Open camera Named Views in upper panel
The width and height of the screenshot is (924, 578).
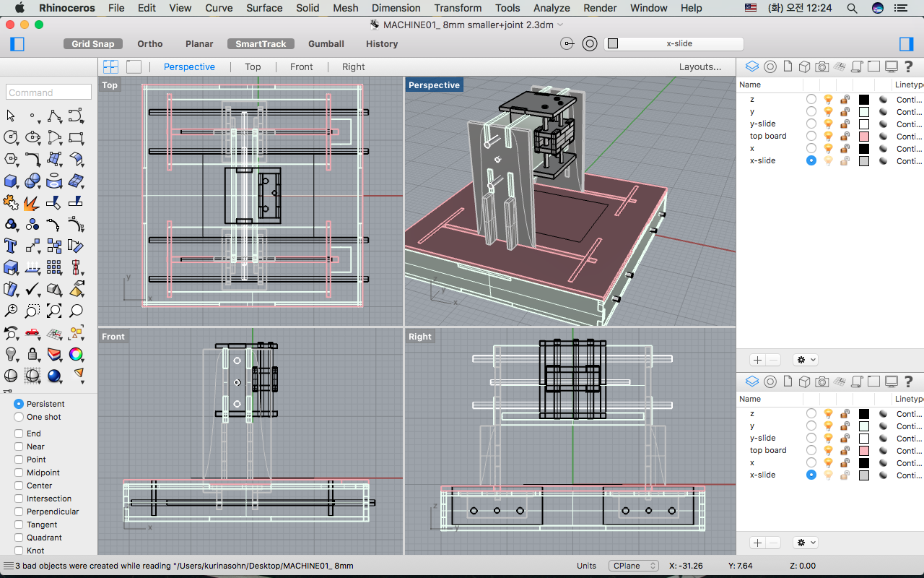pos(821,66)
